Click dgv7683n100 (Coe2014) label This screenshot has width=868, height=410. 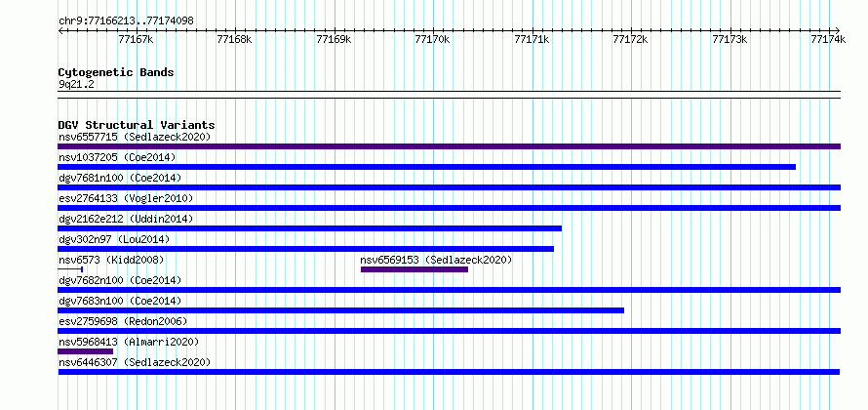click(120, 301)
